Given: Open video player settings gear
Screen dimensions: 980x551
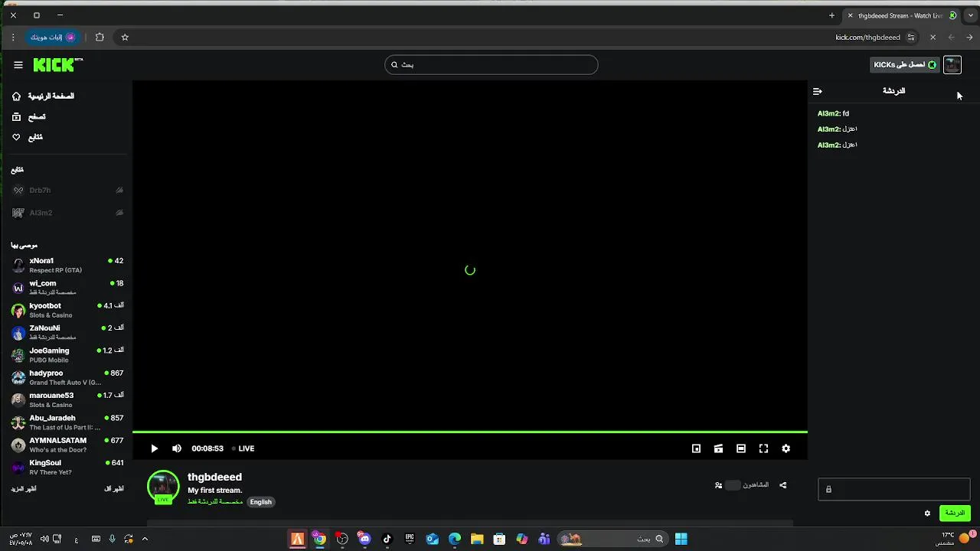Looking at the screenshot, I should pyautogui.click(x=786, y=448).
